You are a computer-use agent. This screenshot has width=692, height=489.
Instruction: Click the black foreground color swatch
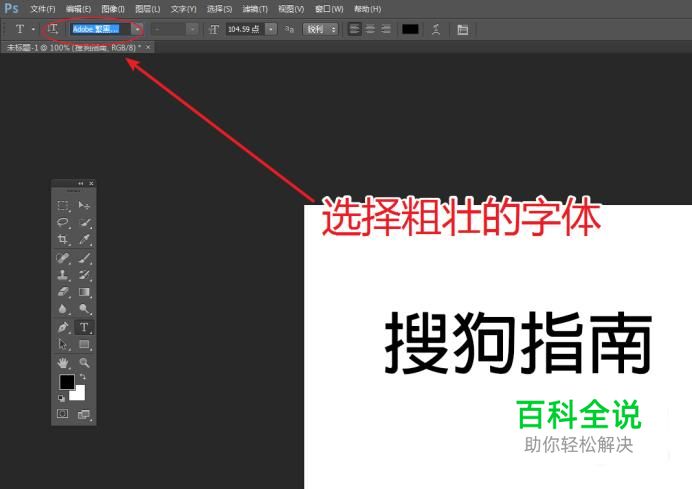(67, 382)
